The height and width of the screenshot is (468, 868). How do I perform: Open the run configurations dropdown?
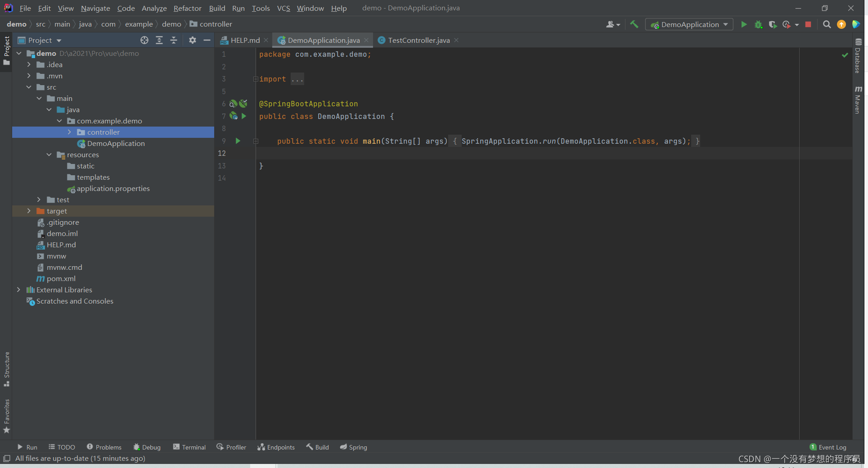(689, 24)
